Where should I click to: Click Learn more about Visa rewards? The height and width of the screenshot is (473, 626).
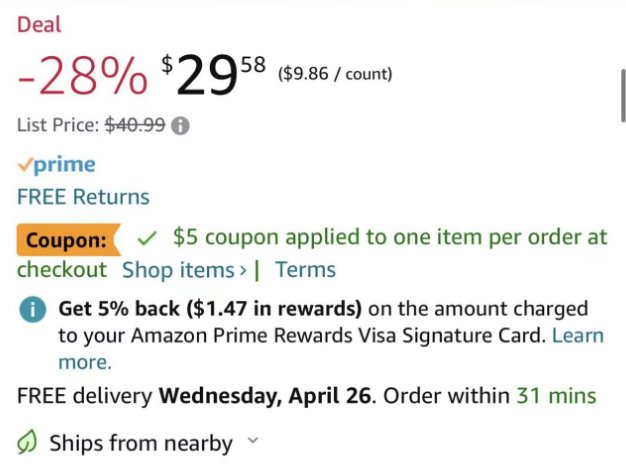tap(578, 336)
